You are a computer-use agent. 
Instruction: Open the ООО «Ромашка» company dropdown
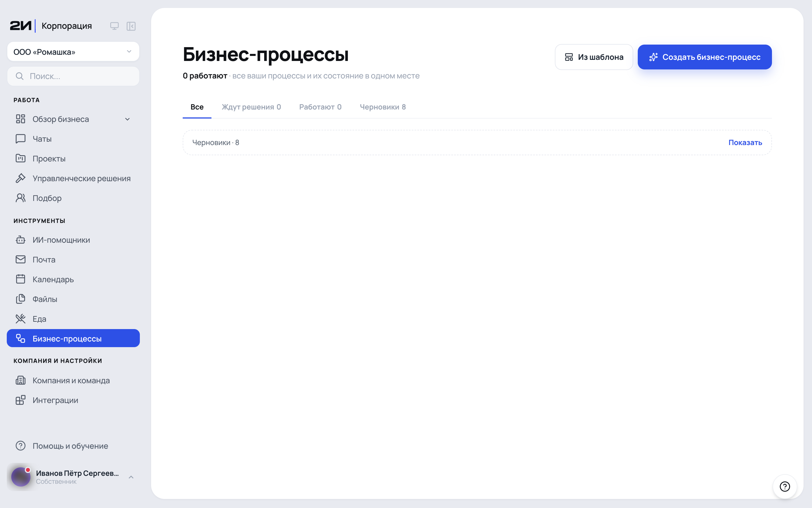(73, 52)
